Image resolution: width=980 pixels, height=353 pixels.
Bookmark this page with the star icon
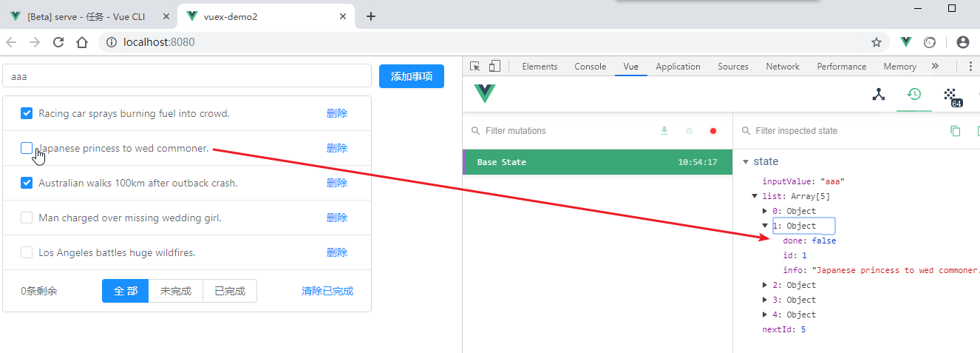coord(877,42)
